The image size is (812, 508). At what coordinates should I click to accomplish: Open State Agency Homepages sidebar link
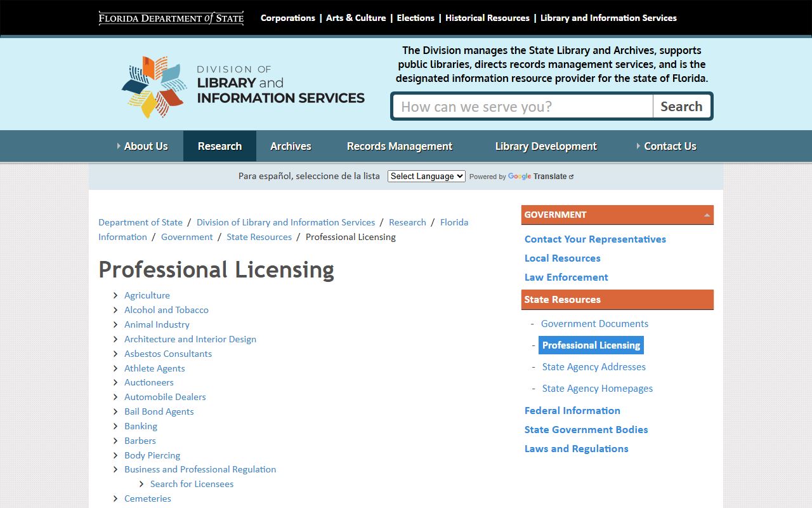597,389
